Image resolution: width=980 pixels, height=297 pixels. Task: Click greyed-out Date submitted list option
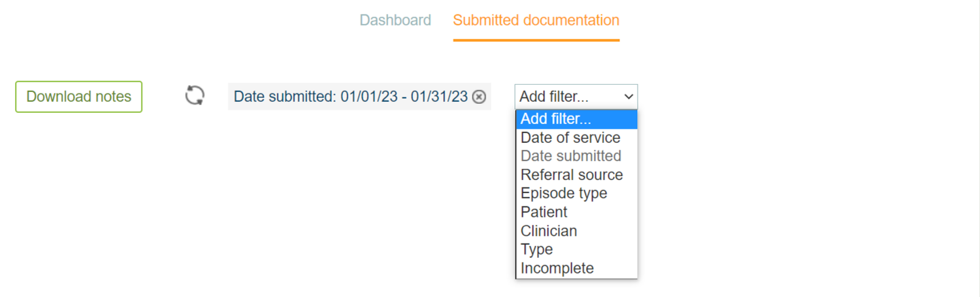(570, 156)
